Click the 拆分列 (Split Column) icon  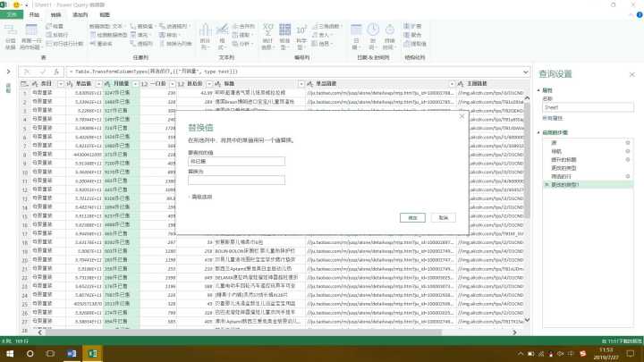pos(208,39)
